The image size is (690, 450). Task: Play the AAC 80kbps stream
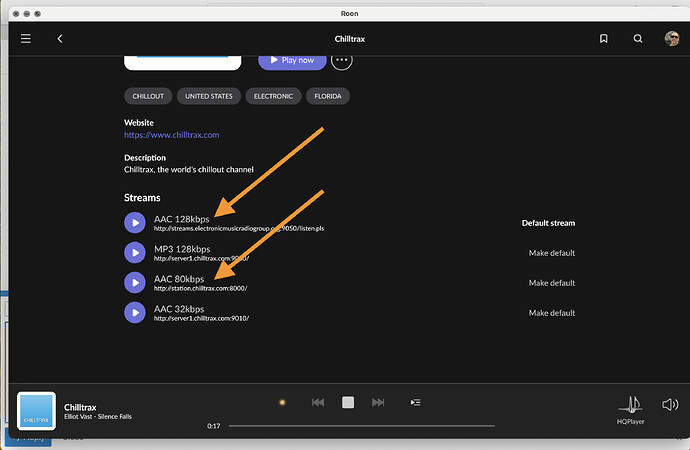(135, 282)
